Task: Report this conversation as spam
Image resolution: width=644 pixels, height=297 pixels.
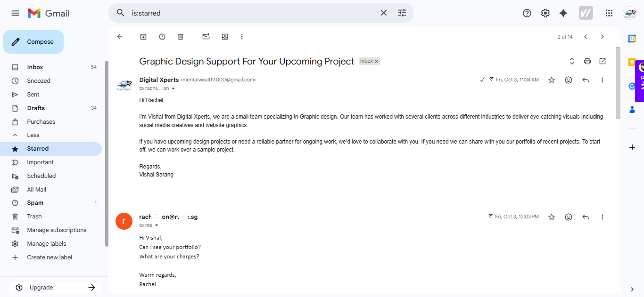Action: 162,37
